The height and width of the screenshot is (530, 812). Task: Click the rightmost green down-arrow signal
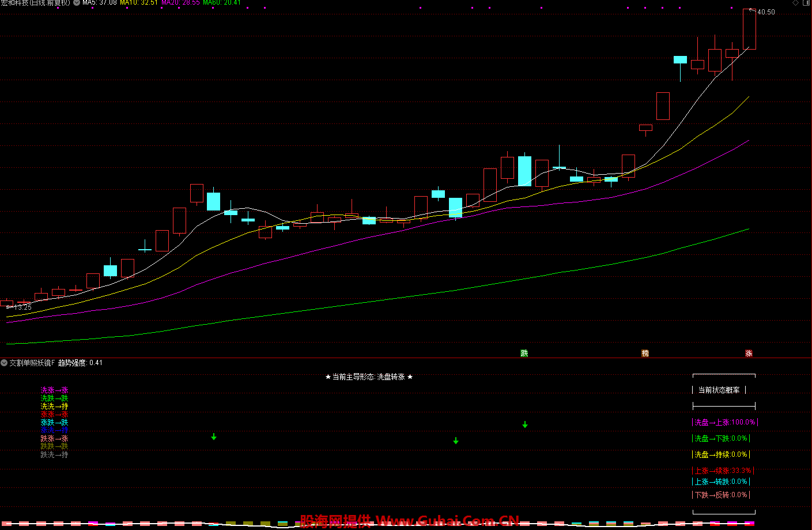[x=525, y=424]
